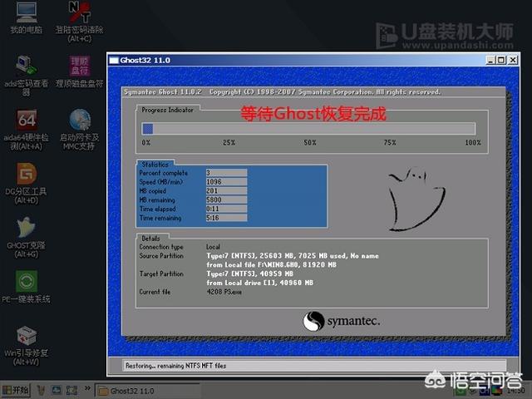Launch DG分区工具 (Alt+D) shortcut
The height and width of the screenshot is (399, 532).
click(26, 183)
